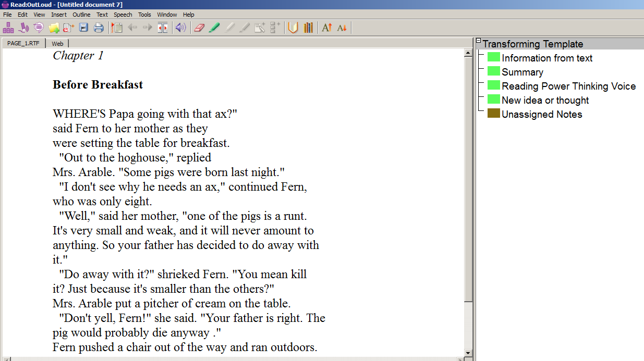
Task: Click the line 'who was only eight.'
Action: pyautogui.click(x=102, y=202)
